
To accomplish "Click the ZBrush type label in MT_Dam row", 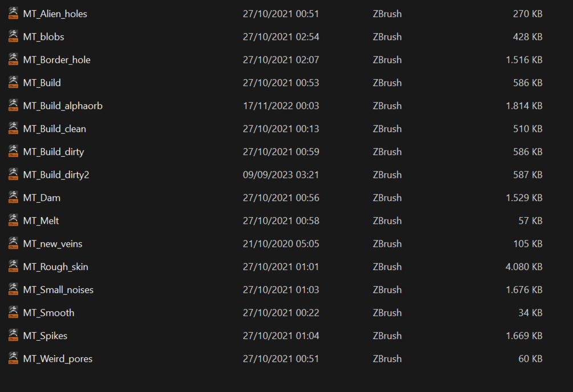I will click(387, 198).
